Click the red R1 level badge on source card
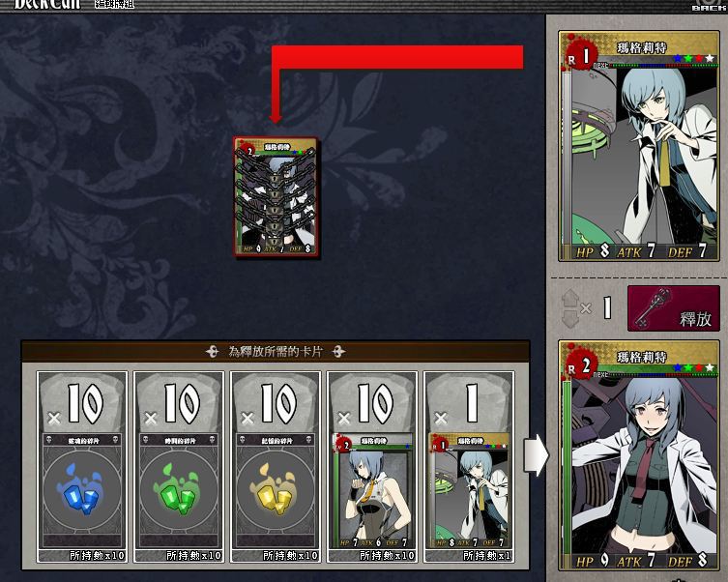The image size is (728, 582). [x=578, y=56]
